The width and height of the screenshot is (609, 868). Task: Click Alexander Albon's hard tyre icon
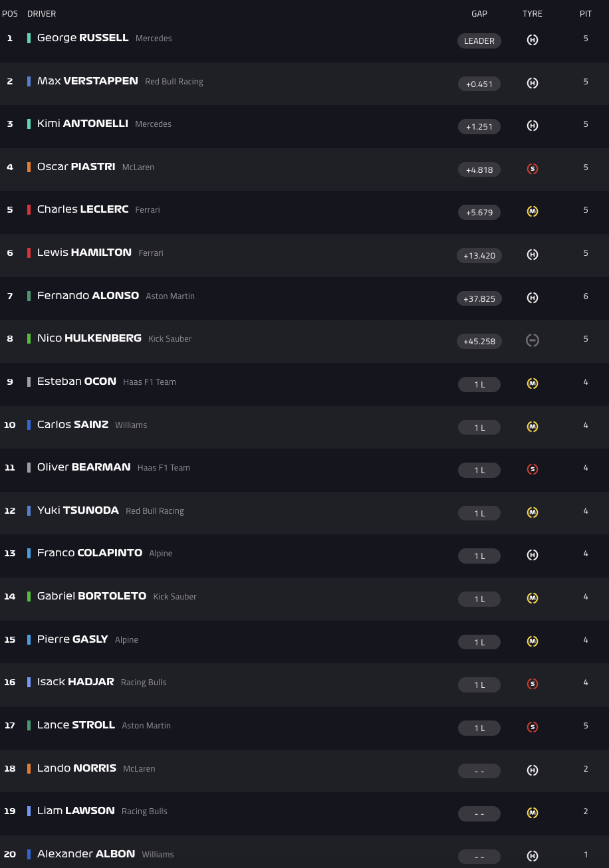532,856
